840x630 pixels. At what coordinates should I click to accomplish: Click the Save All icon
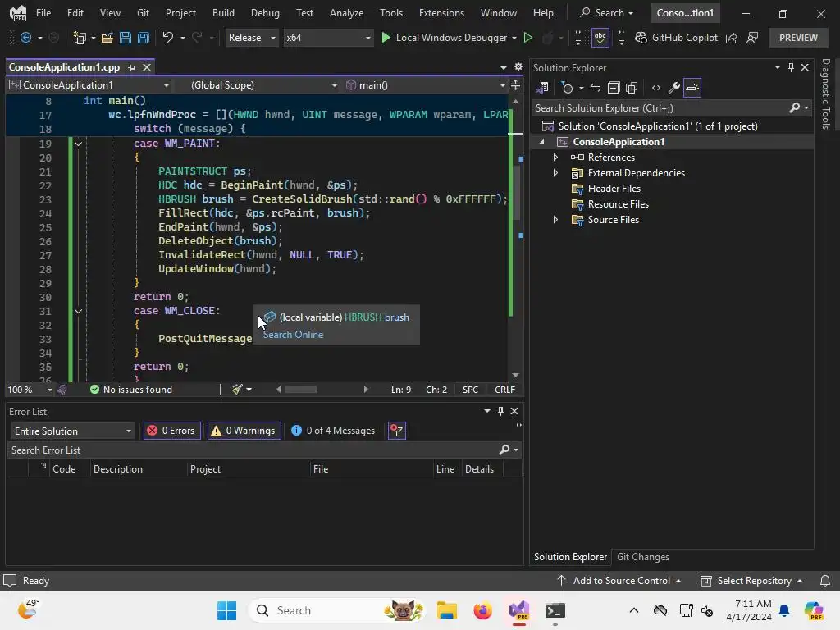coord(143,38)
